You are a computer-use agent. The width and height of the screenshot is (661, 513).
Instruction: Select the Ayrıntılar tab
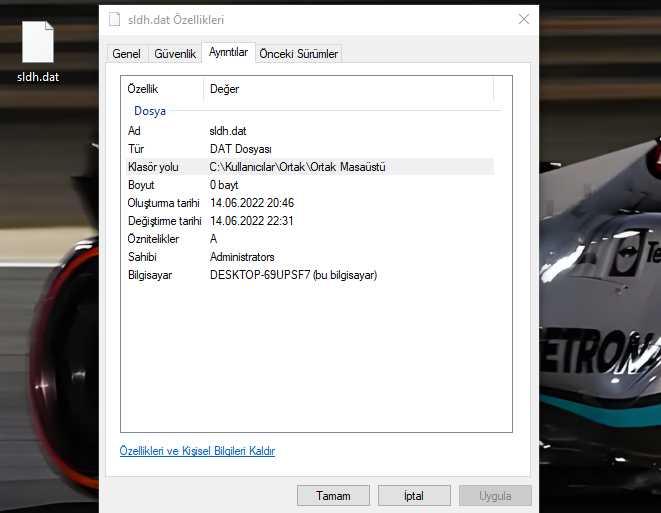[x=228, y=52]
